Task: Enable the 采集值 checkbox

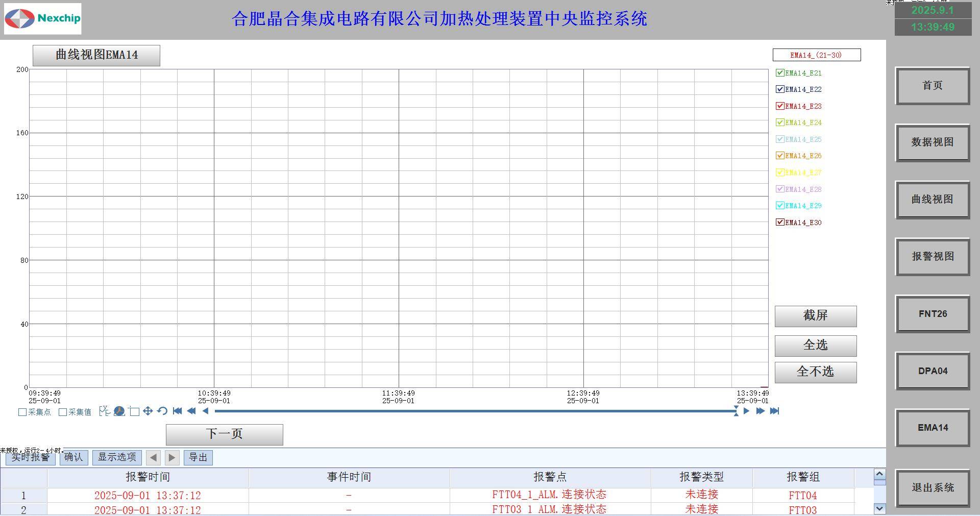Action: [63, 412]
